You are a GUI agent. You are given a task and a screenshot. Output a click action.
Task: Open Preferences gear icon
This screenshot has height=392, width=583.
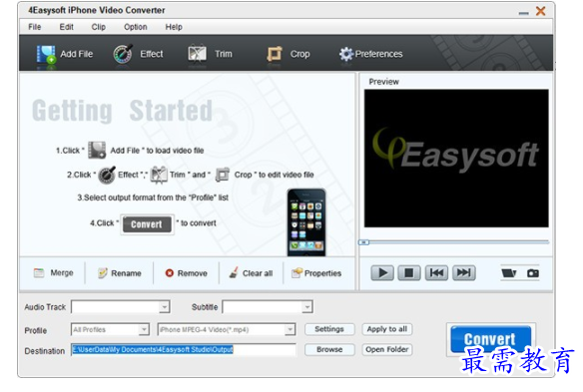[x=345, y=54]
